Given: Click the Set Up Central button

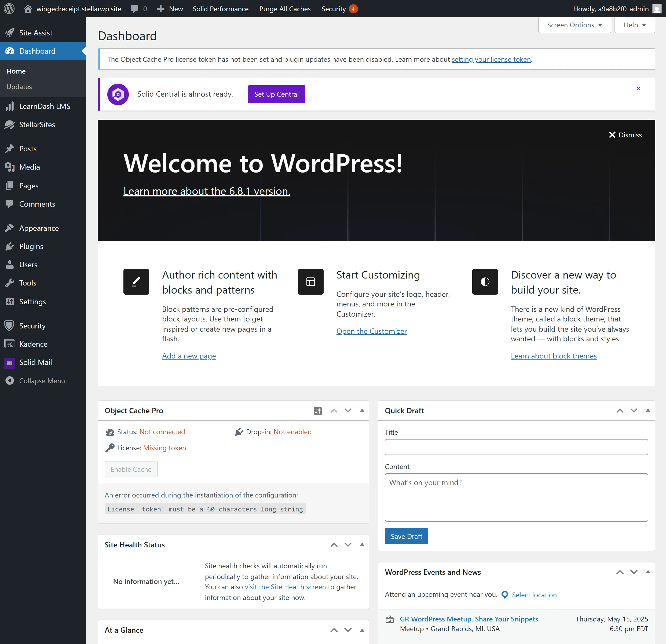Looking at the screenshot, I should [x=276, y=94].
